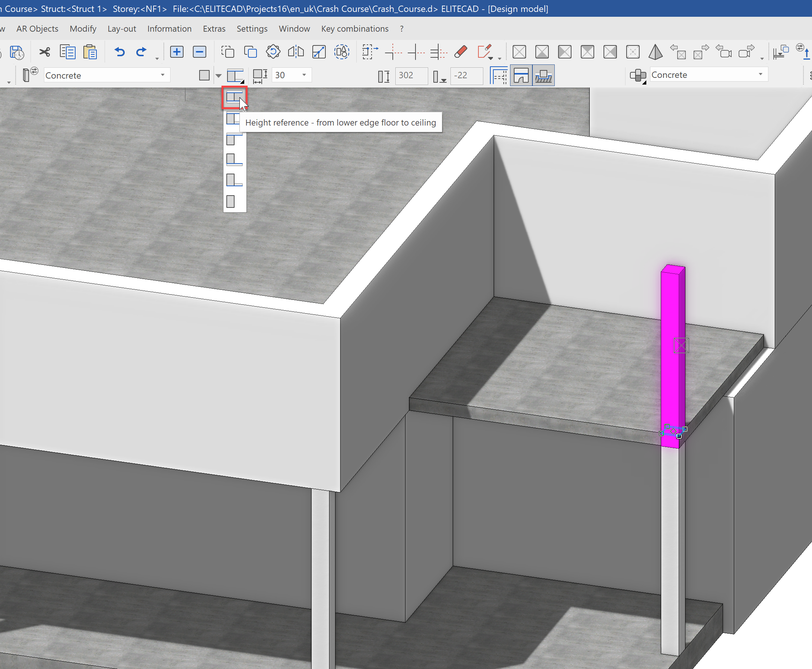Open the Information menu
The image size is (812, 669).
[x=169, y=29]
